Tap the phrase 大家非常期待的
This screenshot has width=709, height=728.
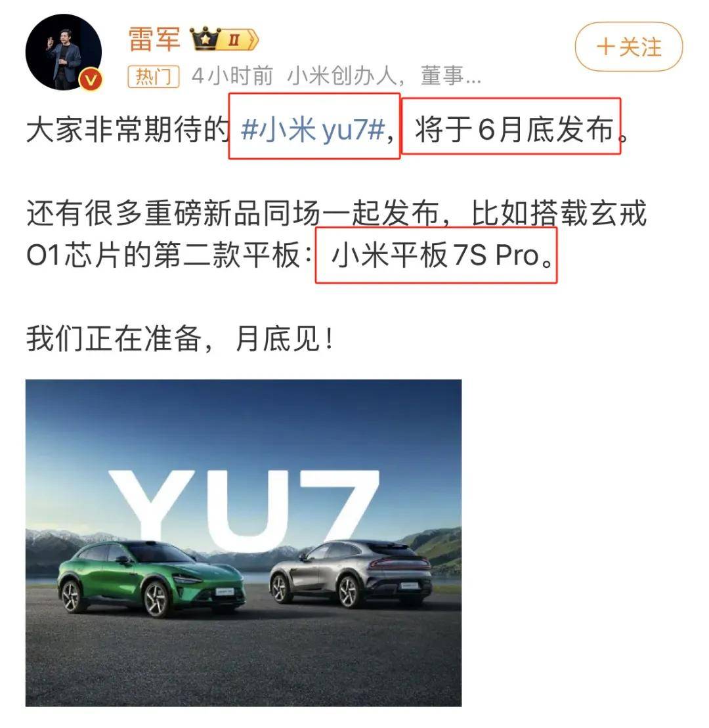pos(128,129)
